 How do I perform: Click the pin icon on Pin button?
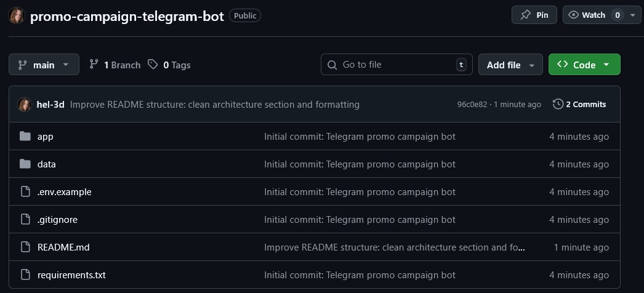pos(525,15)
